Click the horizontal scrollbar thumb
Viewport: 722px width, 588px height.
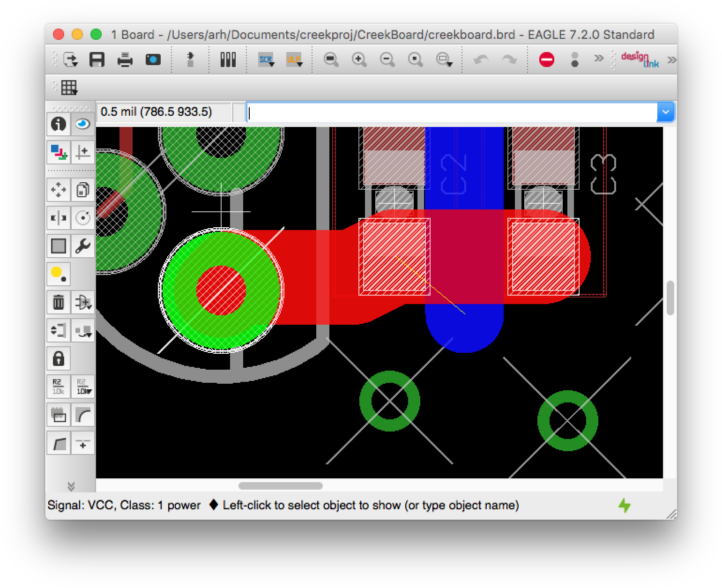pyautogui.click(x=280, y=485)
